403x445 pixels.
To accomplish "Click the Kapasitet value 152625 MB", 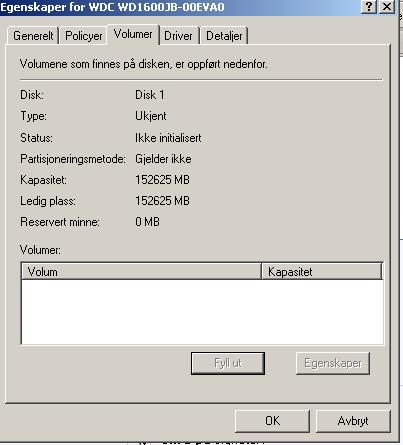I will (162, 180).
